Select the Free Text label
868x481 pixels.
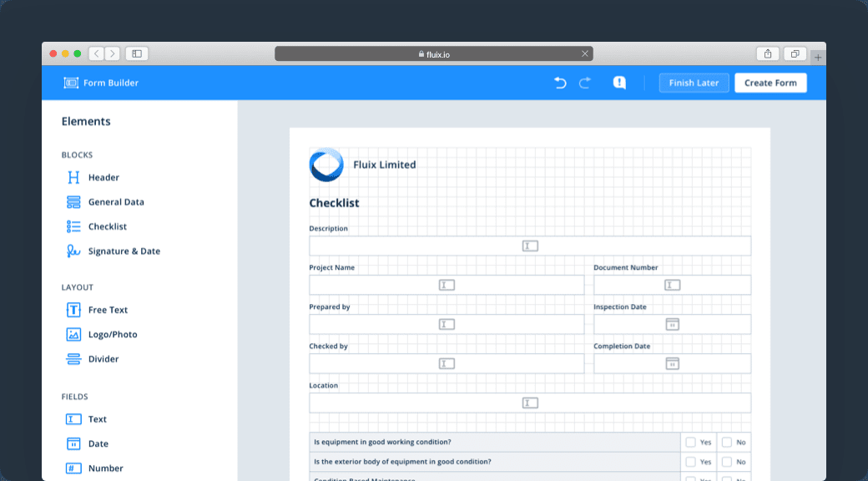108,310
